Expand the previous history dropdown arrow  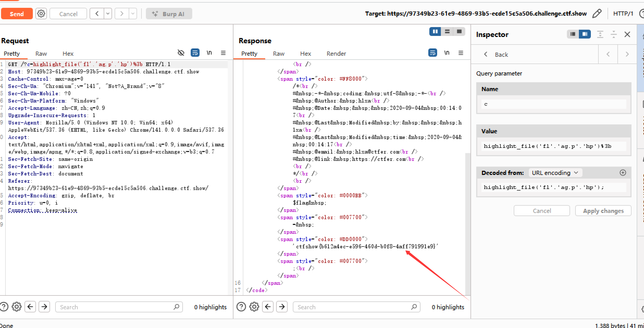tap(108, 14)
